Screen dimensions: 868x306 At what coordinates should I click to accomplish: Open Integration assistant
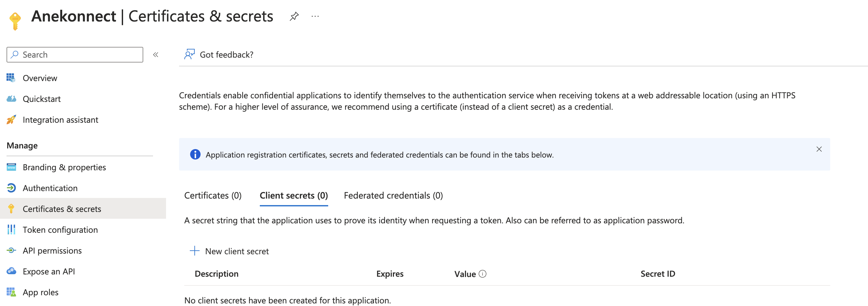pos(60,120)
